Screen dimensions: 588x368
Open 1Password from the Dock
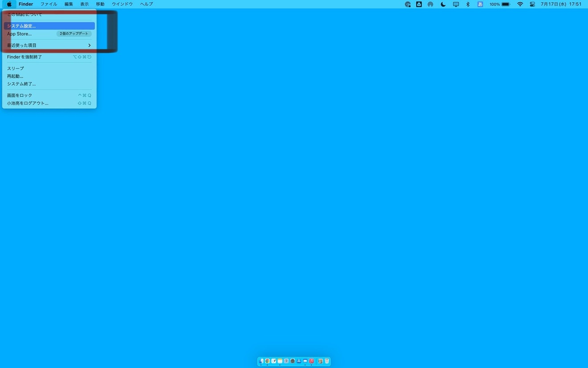point(286,361)
